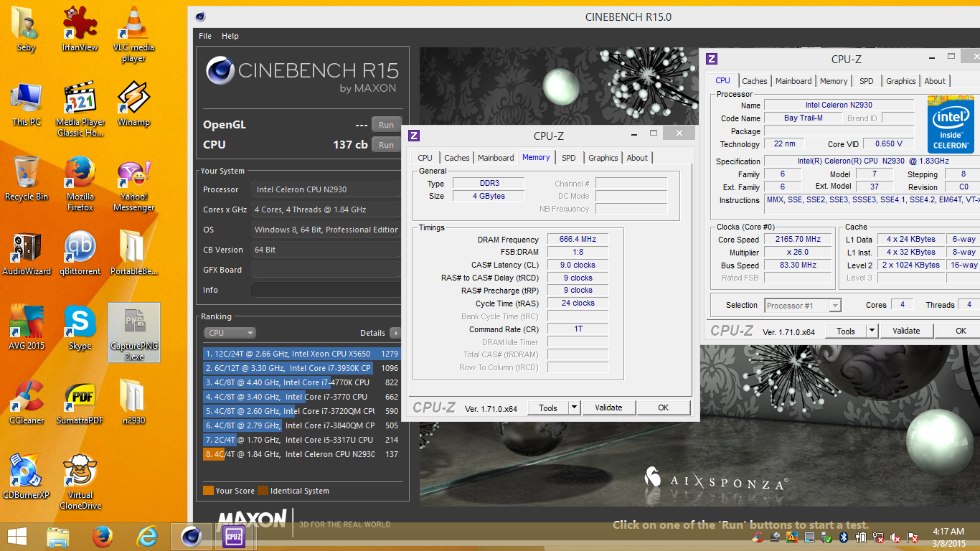
Task: Open the File menu in Cinebench
Action: point(205,36)
